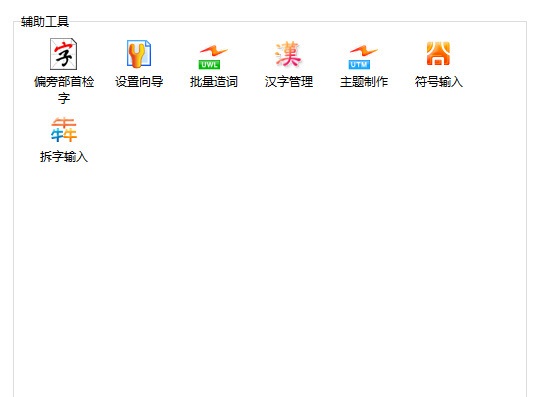540x397 pixels.
Task: Launch the 主题制作 UTM icon
Action: coord(363,57)
